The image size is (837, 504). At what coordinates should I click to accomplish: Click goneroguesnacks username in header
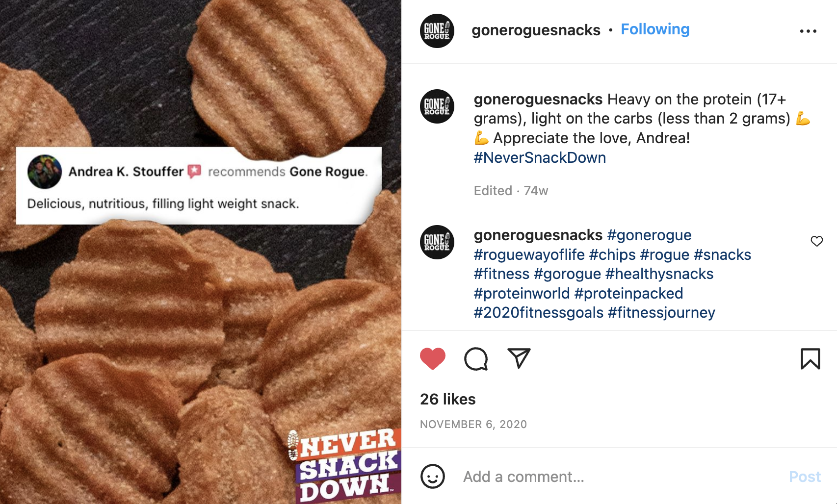(536, 30)
